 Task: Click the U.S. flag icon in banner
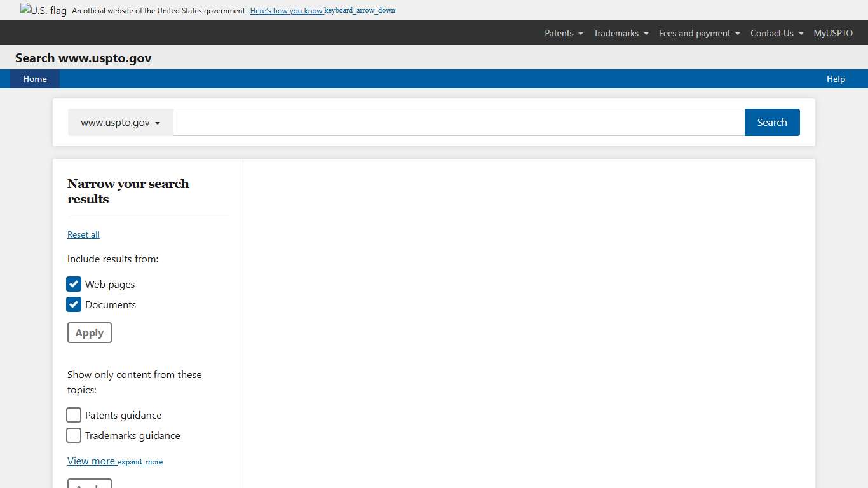(42, 10)
